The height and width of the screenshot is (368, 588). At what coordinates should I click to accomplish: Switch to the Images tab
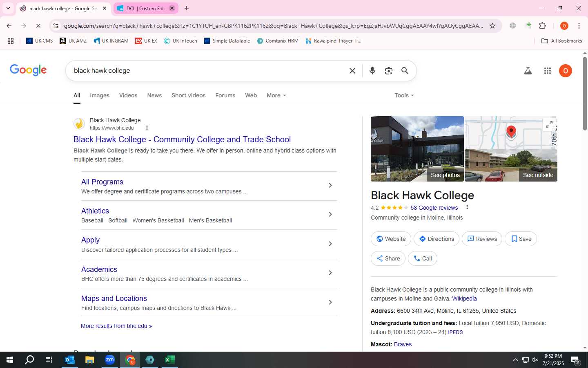[100, 95]
